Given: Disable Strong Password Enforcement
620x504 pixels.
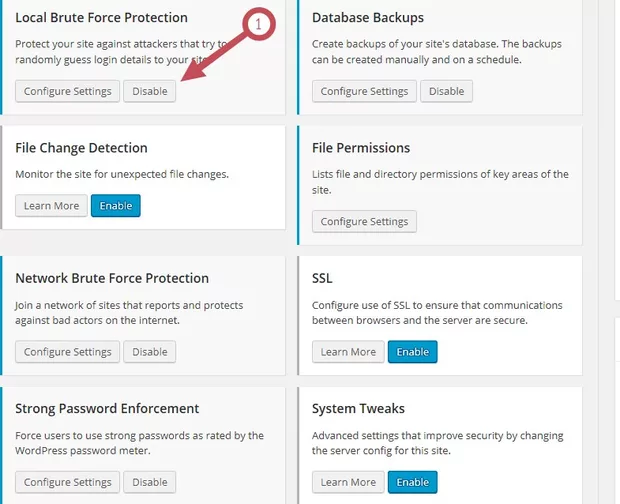Looking at the screenshot, I should pos(150,482).
